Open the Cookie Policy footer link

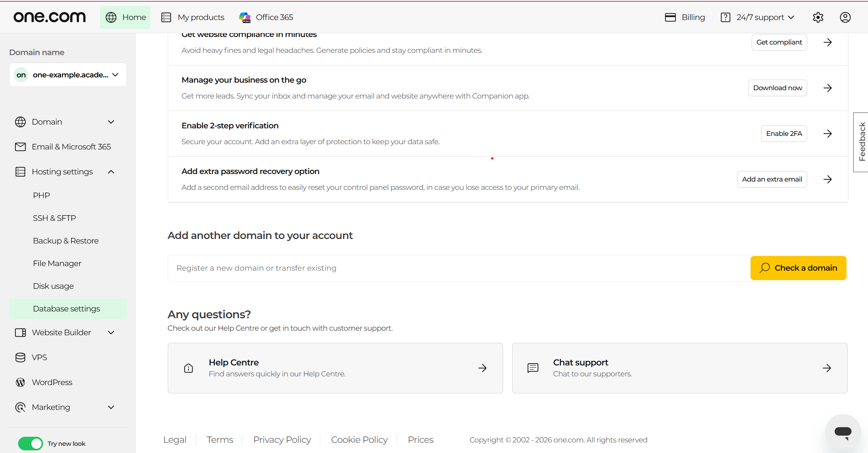360,440
